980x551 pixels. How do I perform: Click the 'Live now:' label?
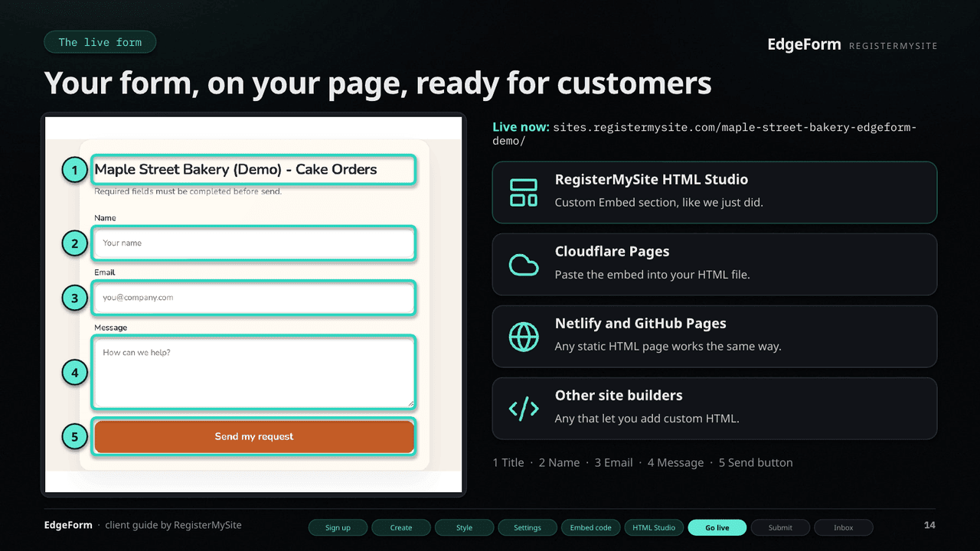click(x=521, y=127)
